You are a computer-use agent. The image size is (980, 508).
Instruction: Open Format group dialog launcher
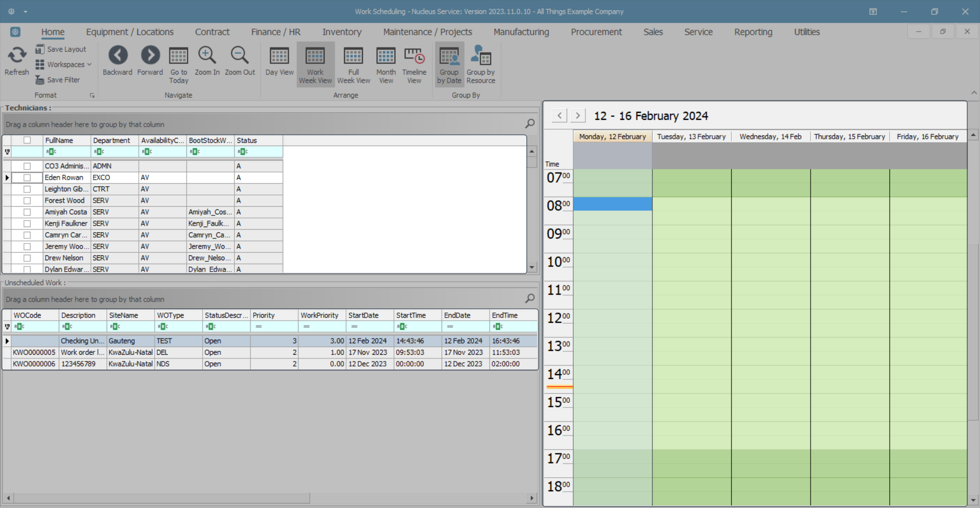(92, 95)
